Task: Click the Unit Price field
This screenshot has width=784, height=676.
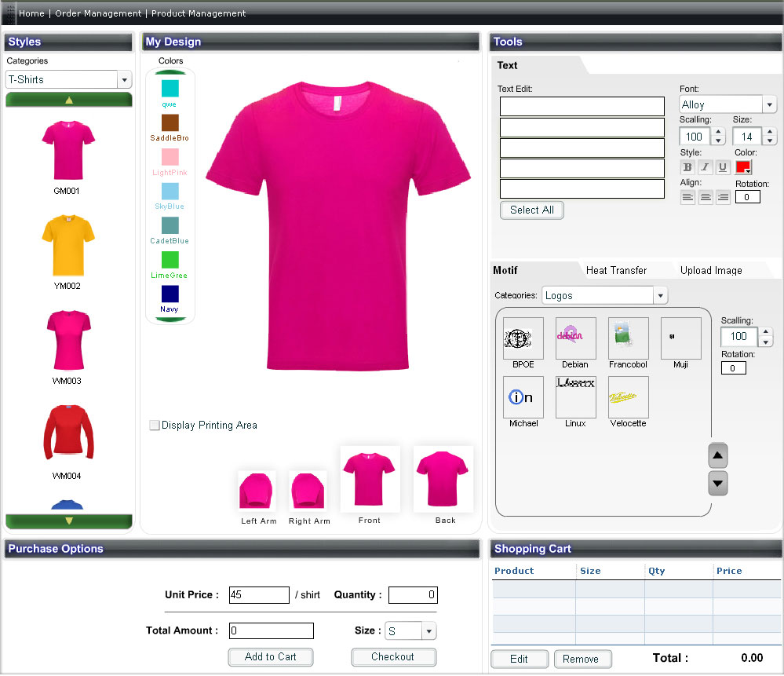Action: point(259,595)
